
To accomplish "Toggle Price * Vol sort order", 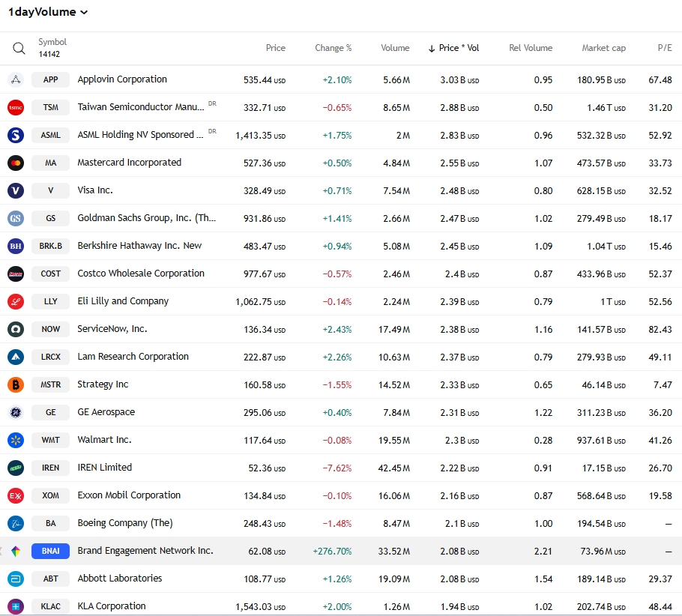I will (x=453, y=48).
